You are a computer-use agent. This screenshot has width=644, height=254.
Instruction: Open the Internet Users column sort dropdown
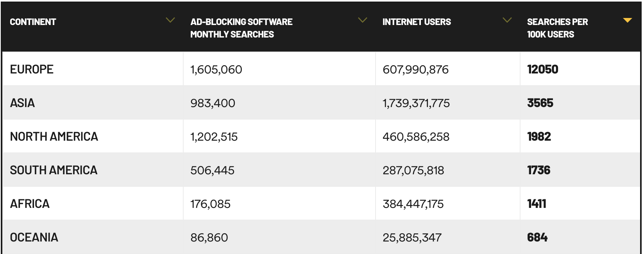point(507,20)
